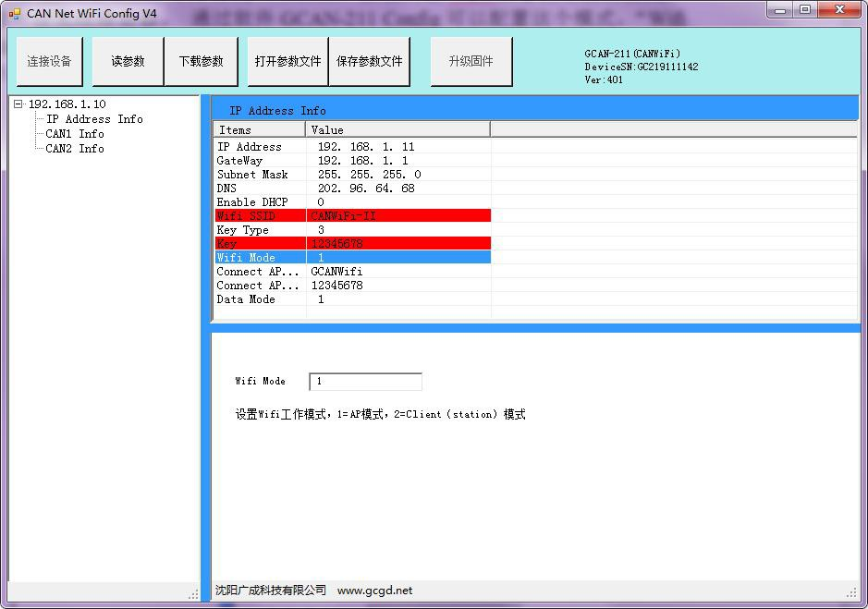Image resolution: width=868 pixels, height=609 pixels.
Task: Click into the Wifi Mode input field
Action: click(x=365, y=382)
